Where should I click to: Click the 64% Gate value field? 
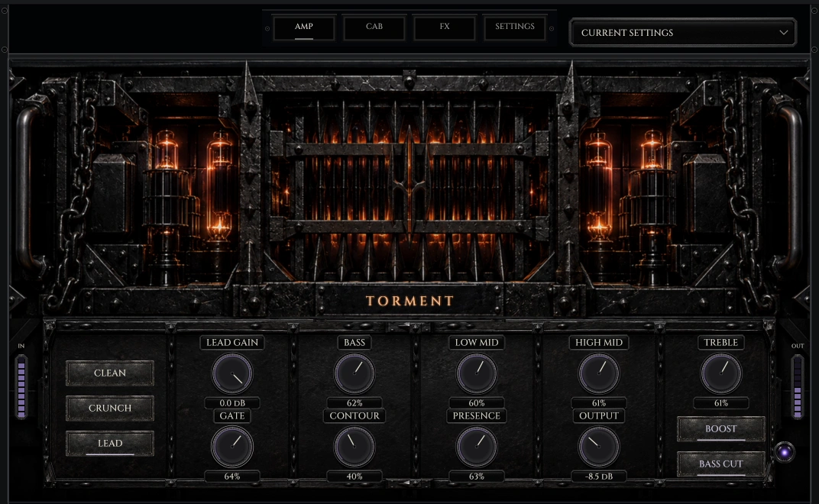(x=232, y=477)
